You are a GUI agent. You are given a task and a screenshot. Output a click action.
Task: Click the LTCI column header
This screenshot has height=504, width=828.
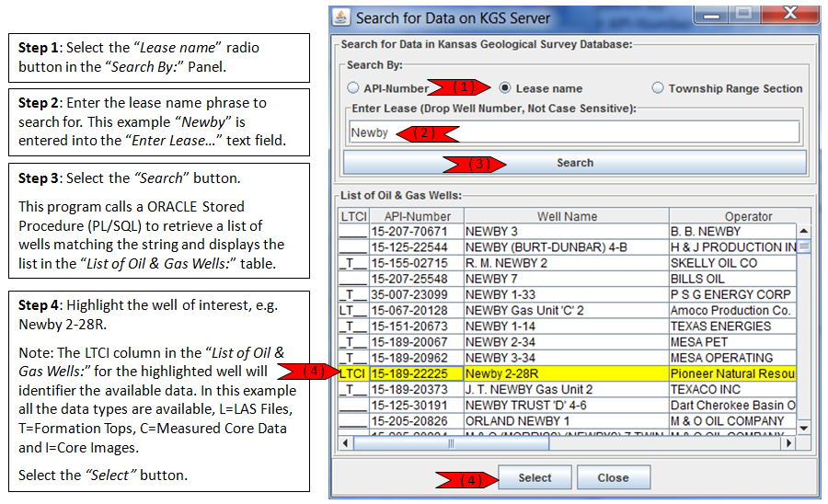click(353, 216)
